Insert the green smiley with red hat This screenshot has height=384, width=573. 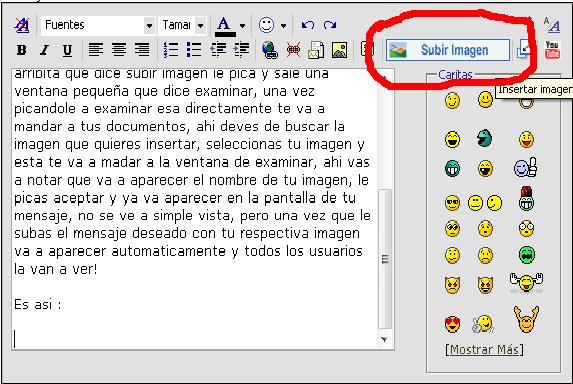(526, 198)
